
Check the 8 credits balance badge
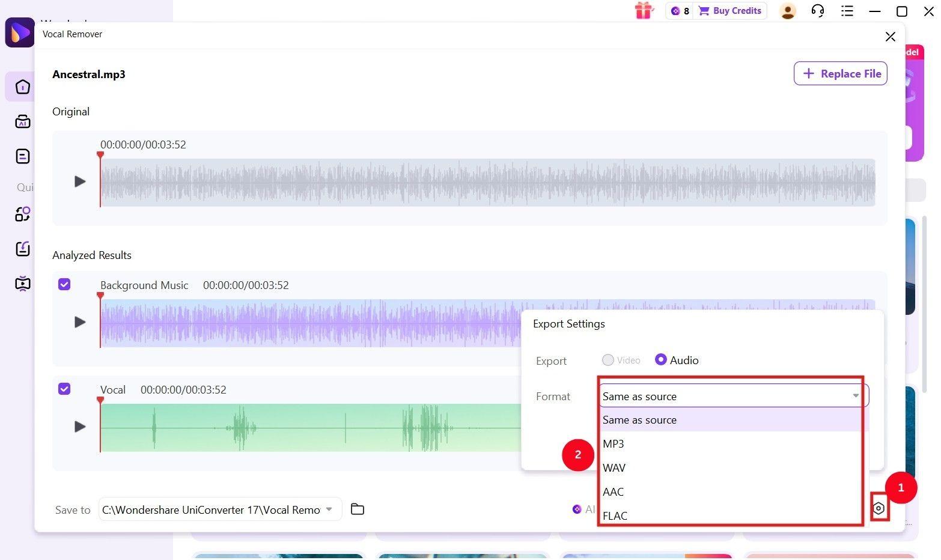click(680, 11)
